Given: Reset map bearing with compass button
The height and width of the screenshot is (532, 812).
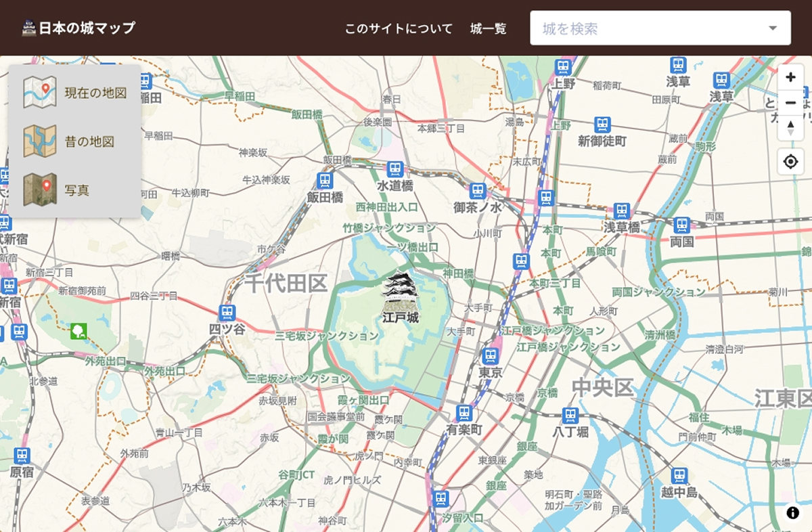Looking at the screenshot, I should click(790, 128).
